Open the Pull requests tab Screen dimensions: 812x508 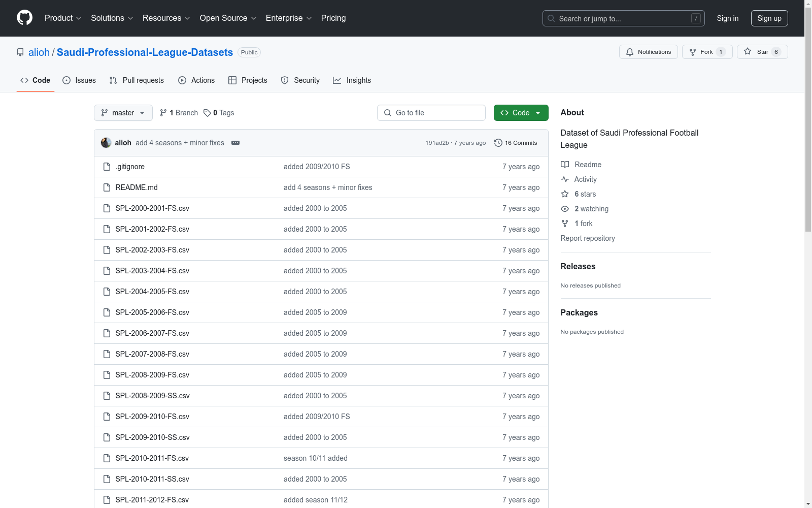point(137,80)
